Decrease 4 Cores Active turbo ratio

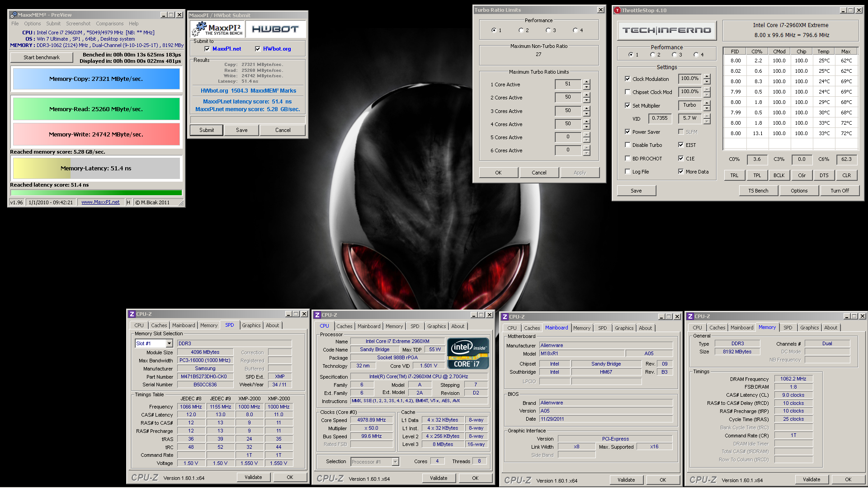(586, 127)
